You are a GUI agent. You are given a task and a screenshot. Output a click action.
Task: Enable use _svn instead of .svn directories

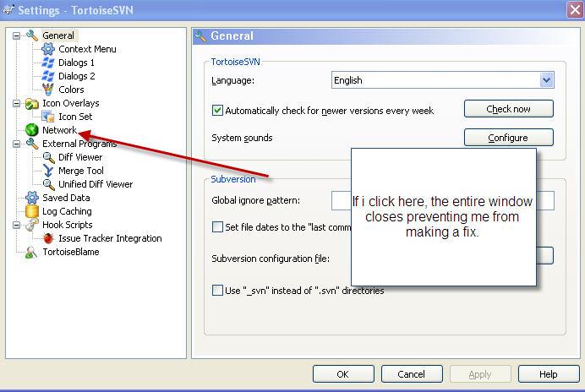click(x=217, y=290)
